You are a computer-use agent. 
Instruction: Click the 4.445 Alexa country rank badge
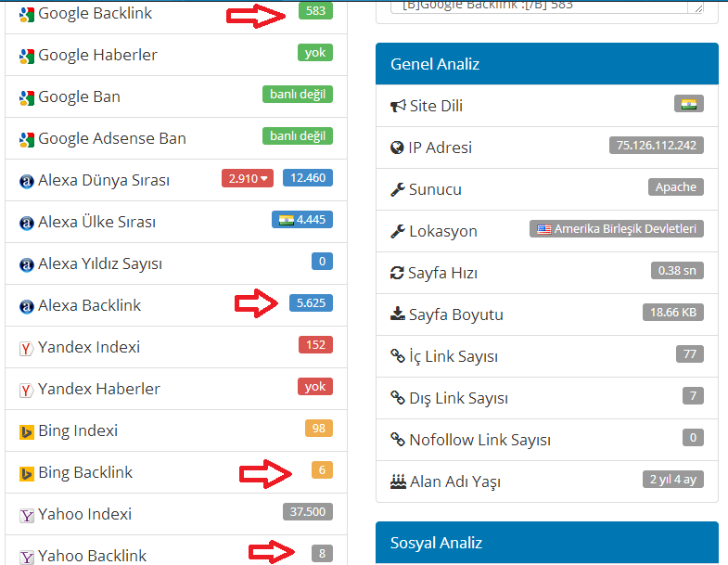[x=302, y=220]
